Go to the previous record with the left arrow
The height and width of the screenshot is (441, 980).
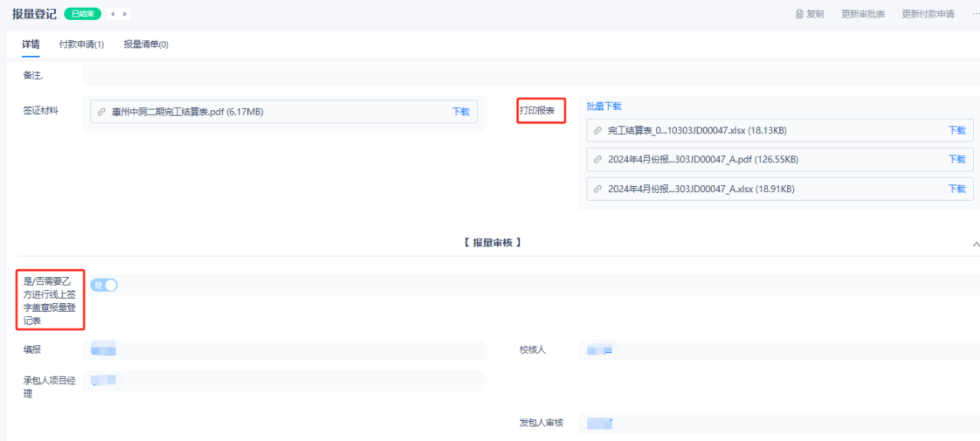click(113, 14)
